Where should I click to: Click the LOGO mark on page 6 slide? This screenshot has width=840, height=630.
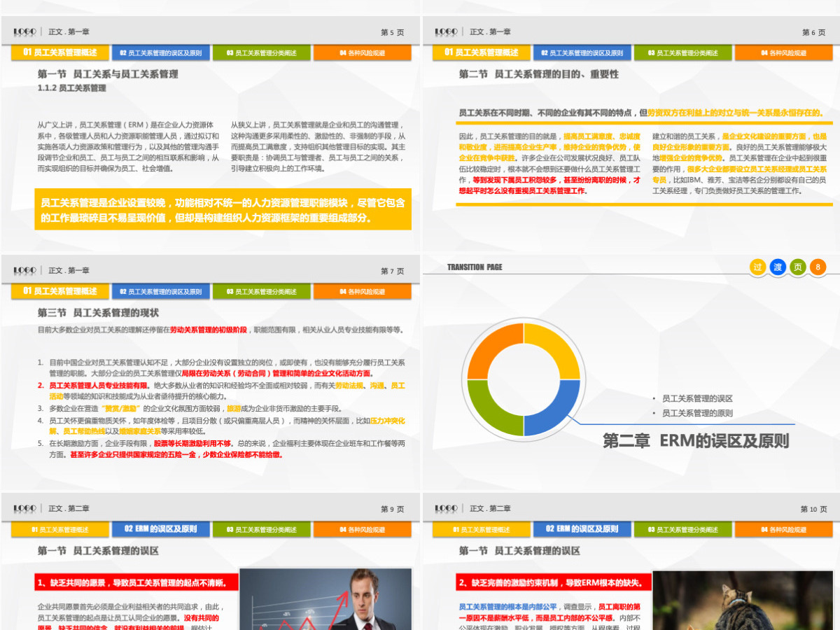[x=446, y=31]
